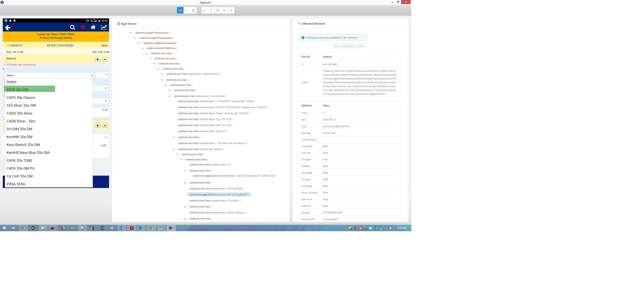Refresh the source and screenshot
The image size is (644, 292).
(x=211, y=10)
